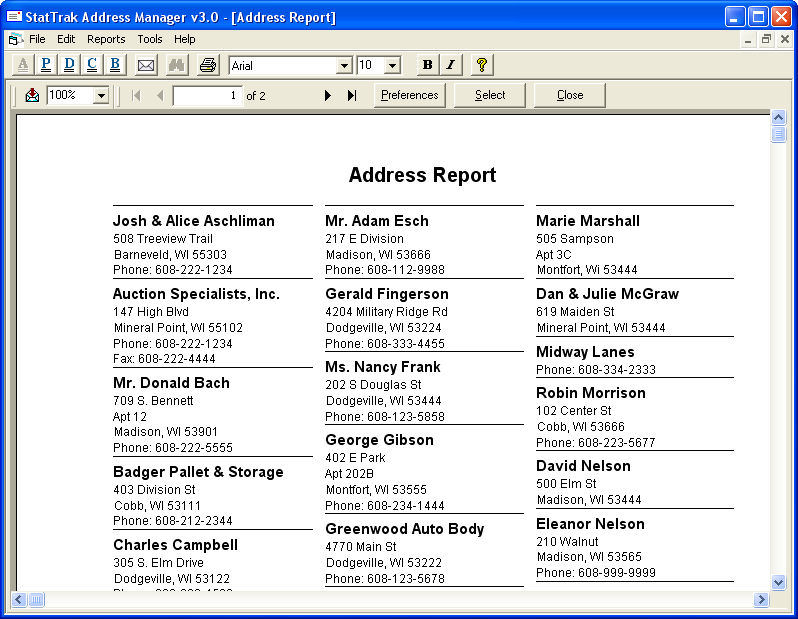798x619 pixels.
Task: Open the Tools menu
Action: tap(150, 39)
